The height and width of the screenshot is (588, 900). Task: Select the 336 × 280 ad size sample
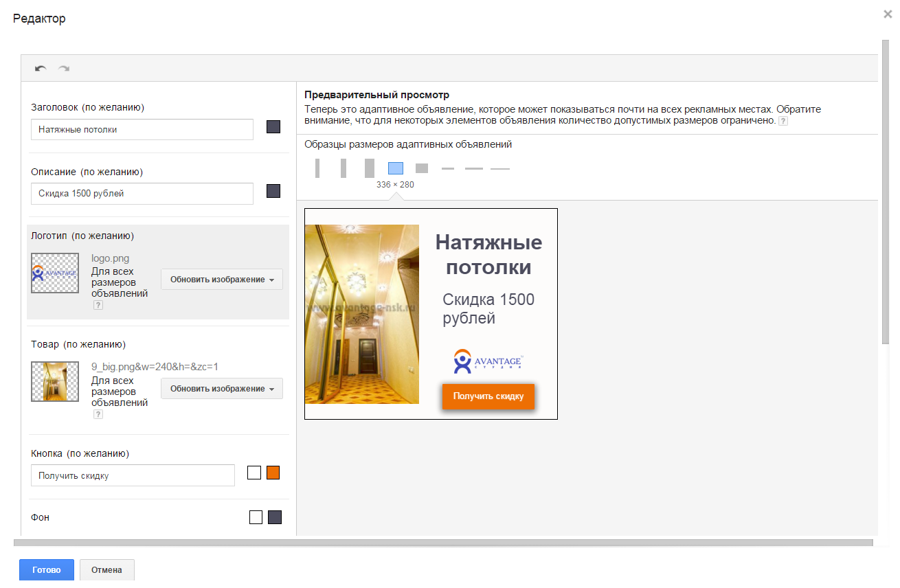395,168
